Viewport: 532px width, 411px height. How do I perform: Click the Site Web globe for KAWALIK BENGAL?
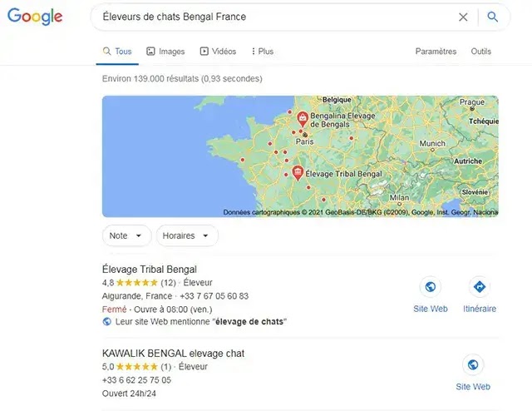point(473,364)
